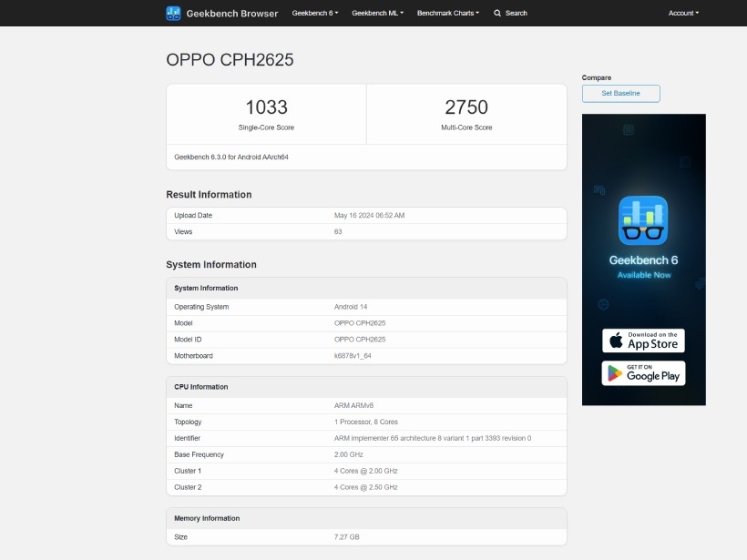
Task: Click the Apple logo on App Store badge
Action: point(616,341)
